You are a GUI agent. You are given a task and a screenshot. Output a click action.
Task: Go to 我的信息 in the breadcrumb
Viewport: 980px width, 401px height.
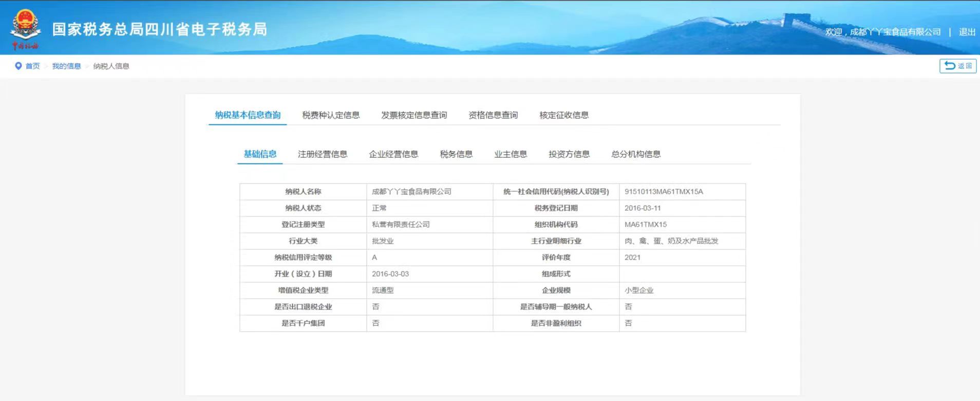66,66
